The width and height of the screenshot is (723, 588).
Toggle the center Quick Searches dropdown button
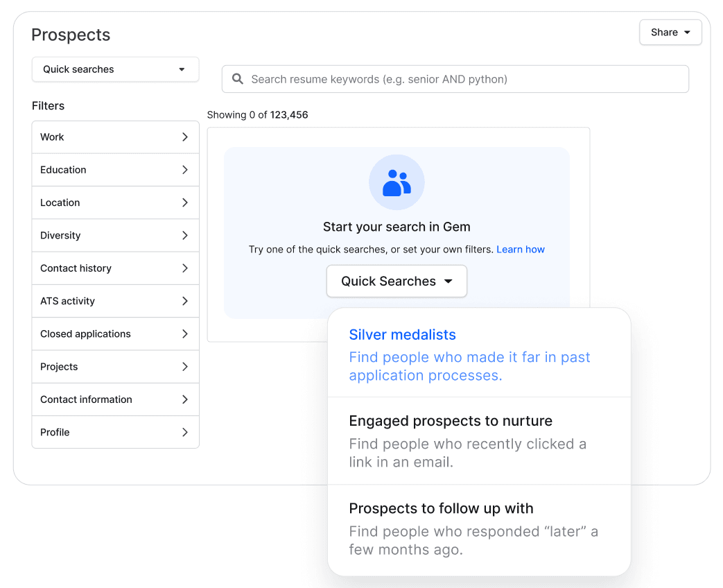coord(397,282)
